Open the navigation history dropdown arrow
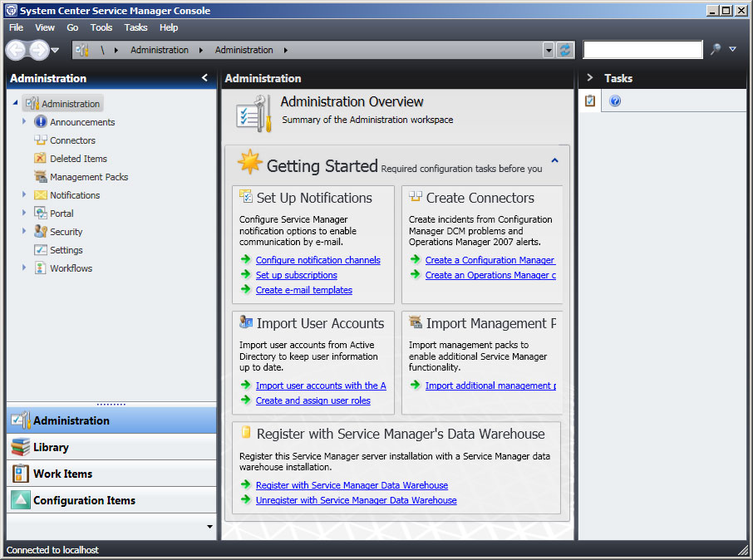 click(x=55, y=50)
